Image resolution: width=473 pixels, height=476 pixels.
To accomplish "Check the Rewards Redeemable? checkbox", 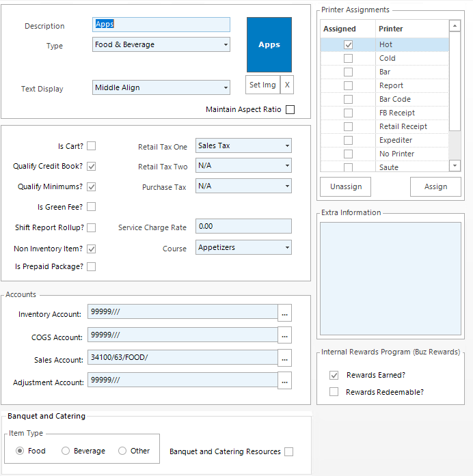I will click(334, 392).
